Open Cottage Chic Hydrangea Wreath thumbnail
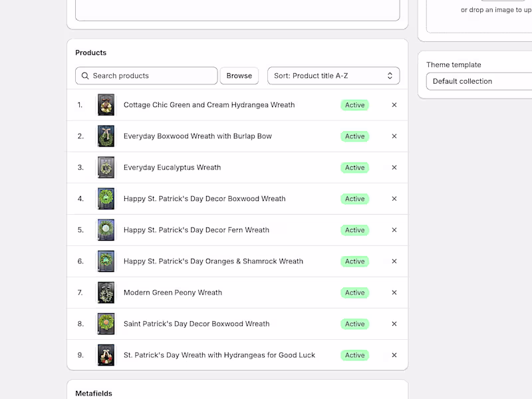 106,105
